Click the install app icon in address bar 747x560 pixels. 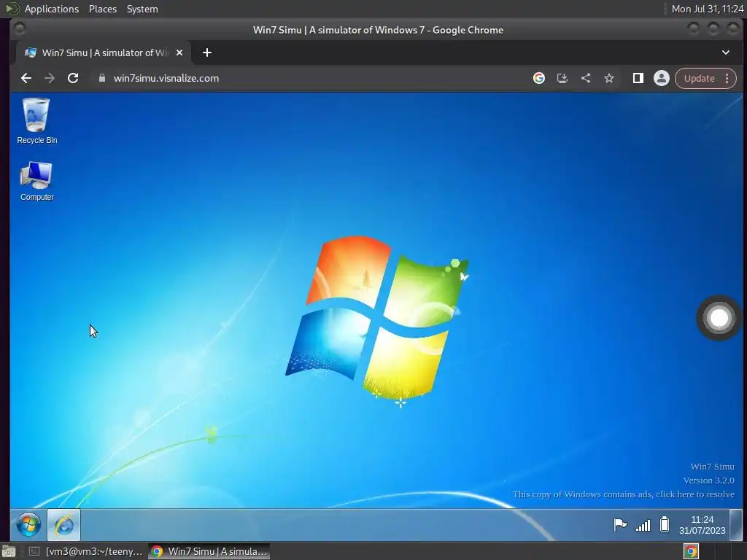click(x=562, y=78)
